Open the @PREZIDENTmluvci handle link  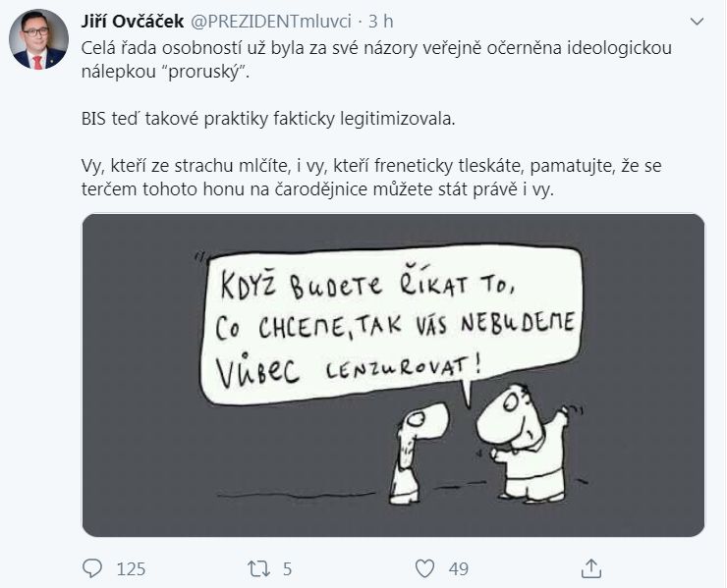(271, 22)
